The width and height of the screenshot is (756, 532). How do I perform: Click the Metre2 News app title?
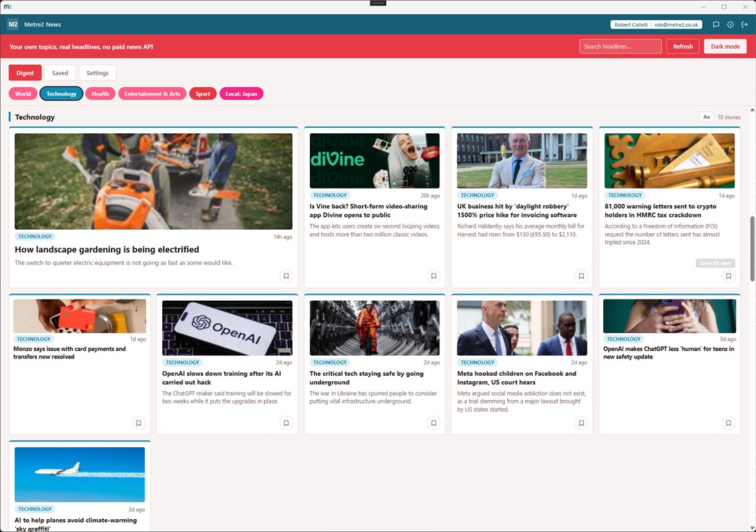click(43, 24)
